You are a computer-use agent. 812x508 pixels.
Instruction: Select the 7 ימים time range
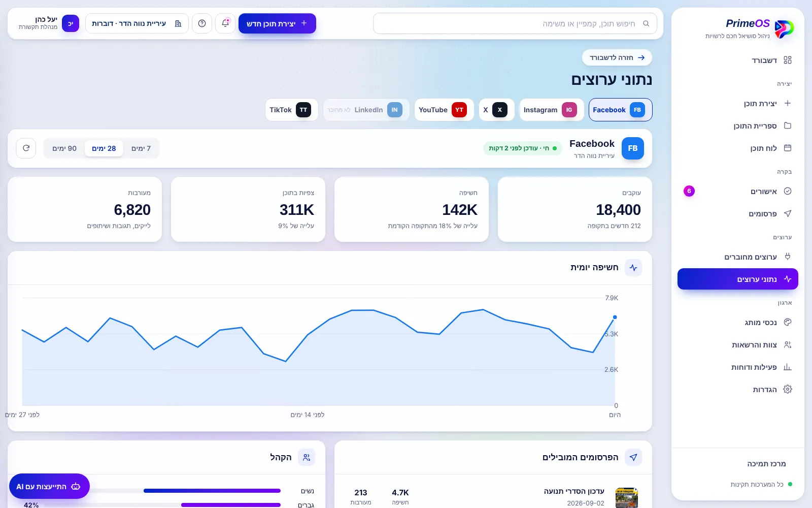coord(141,148)
